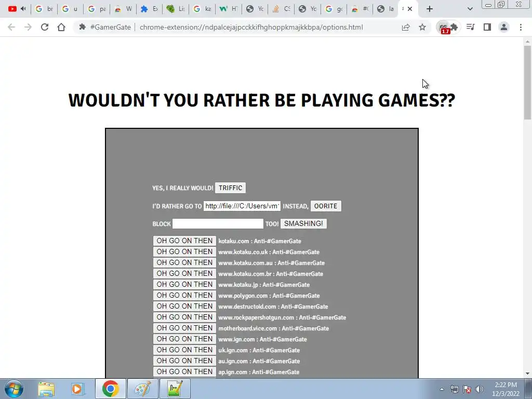Open a new tab with the plus button
The width and height of the screenshot is (532, 399).
pyautogui.click(x=430, y=9)
